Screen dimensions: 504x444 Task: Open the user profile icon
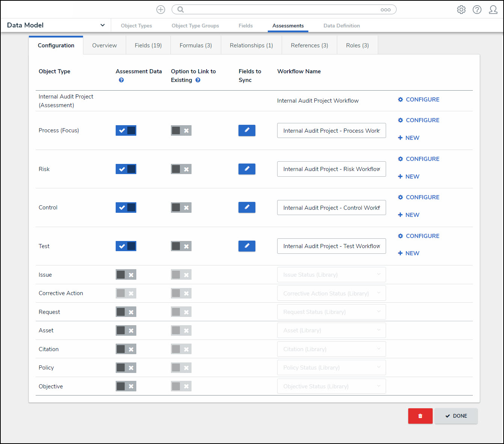(493, 10)
